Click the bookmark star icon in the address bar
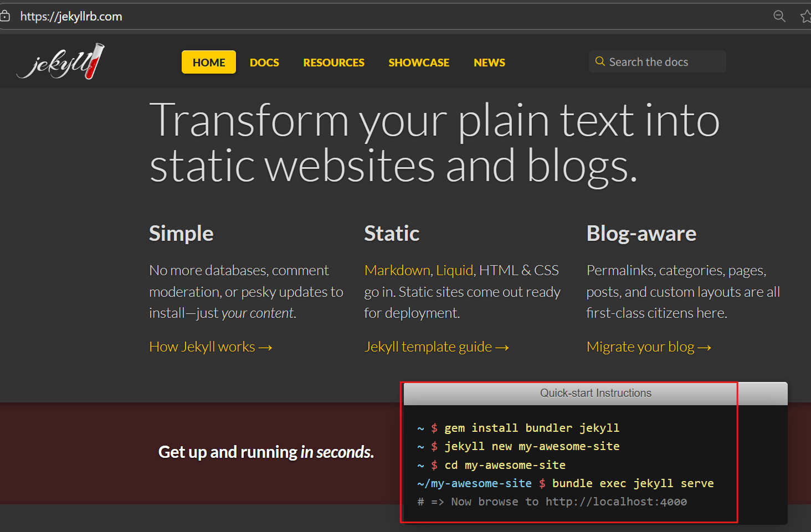This screenshot has width=811, height=532. click(x=806, y=16)
